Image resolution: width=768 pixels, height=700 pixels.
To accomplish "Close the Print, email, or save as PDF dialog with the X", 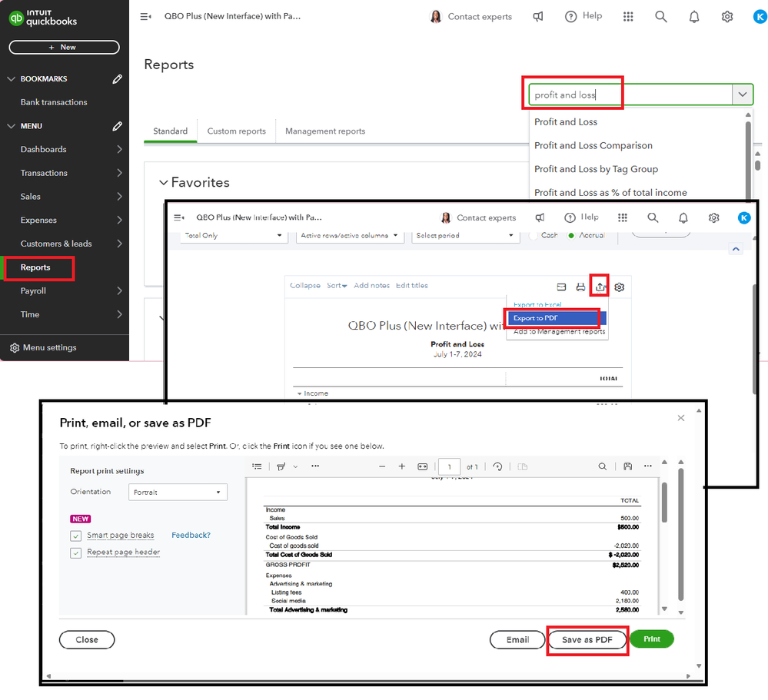I will (x=681, y=417).
